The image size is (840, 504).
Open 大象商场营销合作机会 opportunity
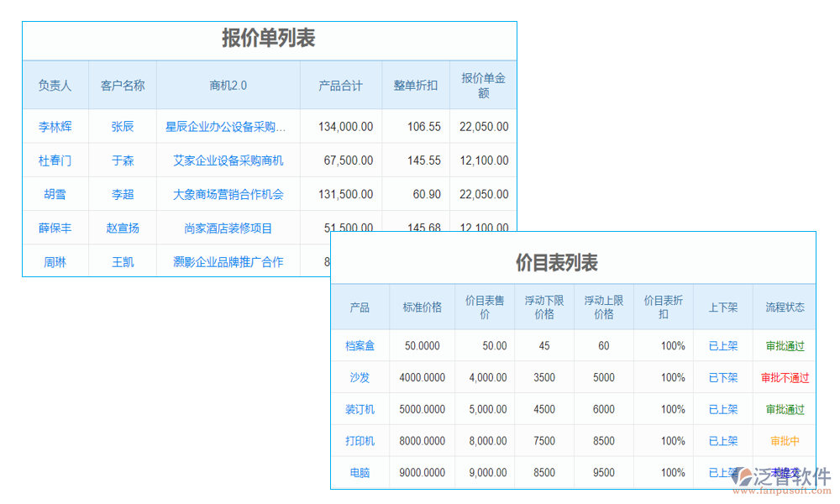pos(228,194)
